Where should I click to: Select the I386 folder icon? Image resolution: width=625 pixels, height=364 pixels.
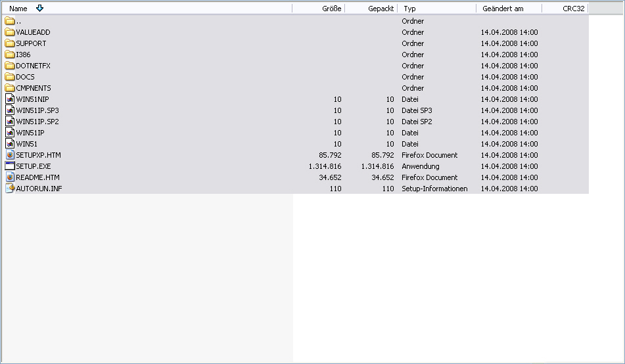click(x=10, y=55)
